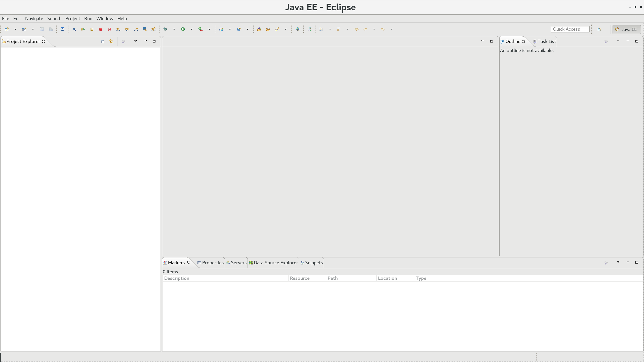Toggle Link with Editor in Project Explorer

pyautogui.click(x=111, y=41)
